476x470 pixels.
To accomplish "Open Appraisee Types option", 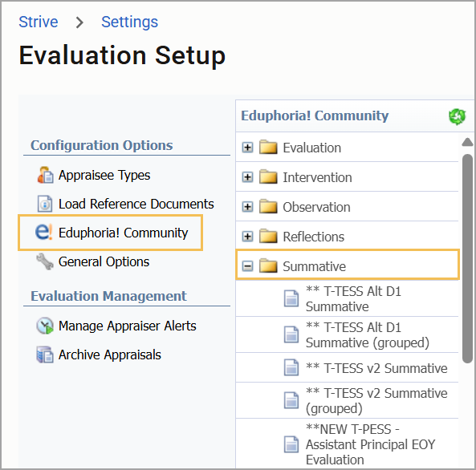I will click(104, 175).
